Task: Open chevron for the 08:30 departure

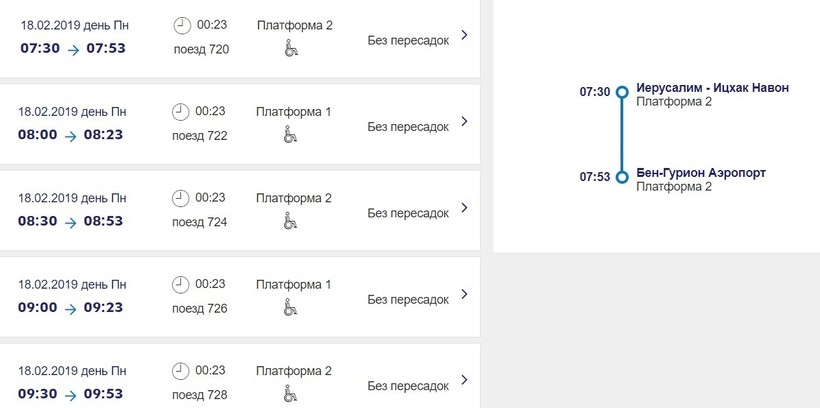Action: (464, 208)
